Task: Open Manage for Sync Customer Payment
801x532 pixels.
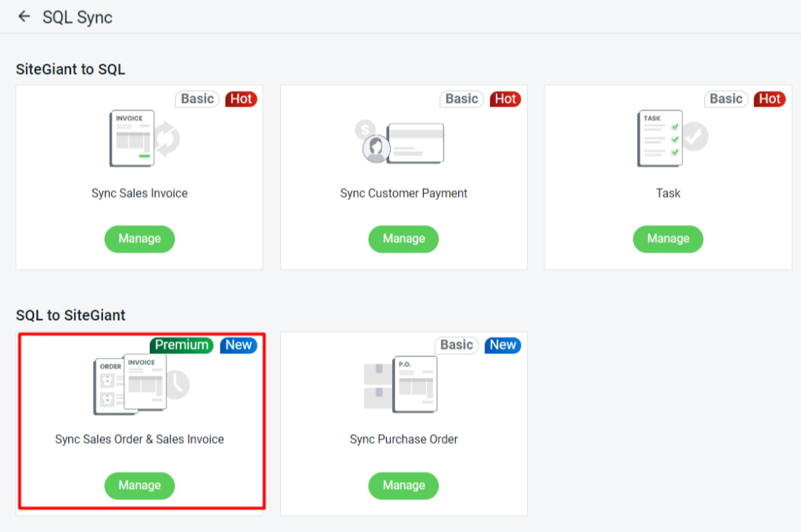Action: [404, 239]
